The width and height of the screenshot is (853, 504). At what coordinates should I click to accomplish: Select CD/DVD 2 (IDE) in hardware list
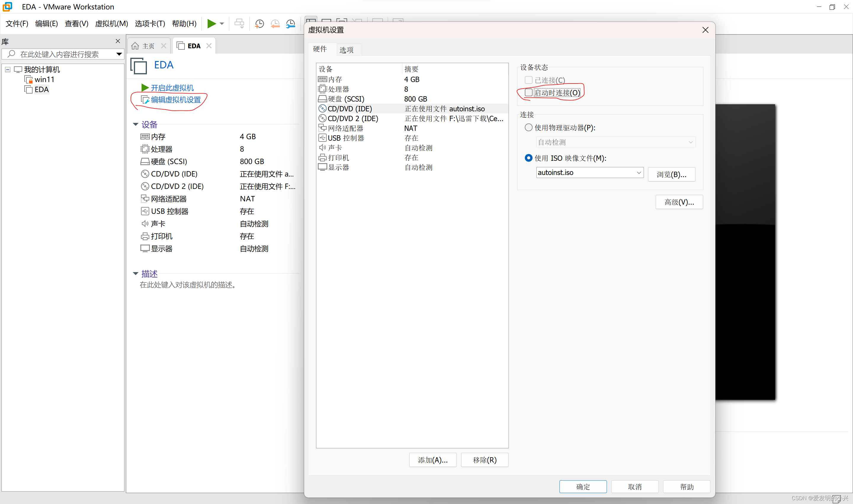(x=412, y=118)
